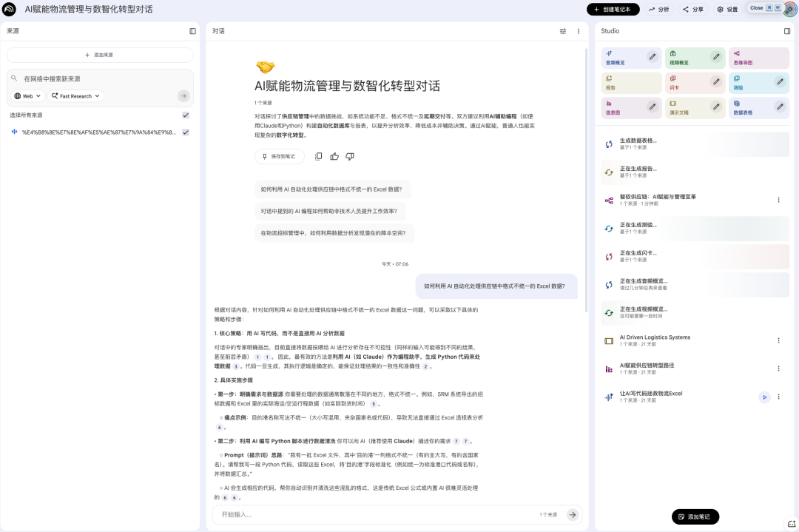The image size is (799, 532).
Task: Edit 演示文稿 options with pencil icon
Action: tap(716, 107)
